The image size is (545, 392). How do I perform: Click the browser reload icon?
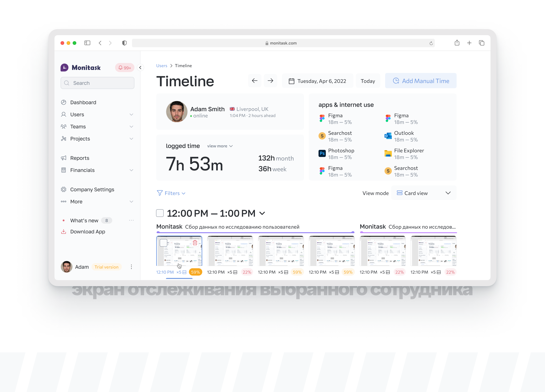click(431, 43)
